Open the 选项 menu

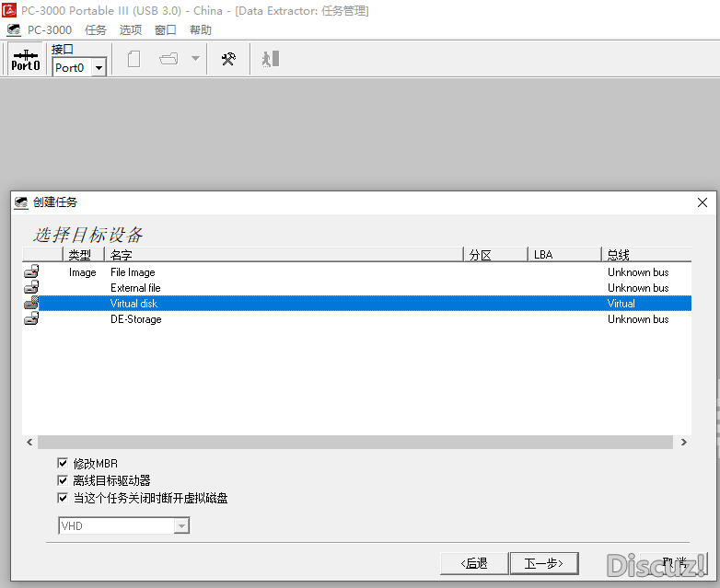coord(131,29)
